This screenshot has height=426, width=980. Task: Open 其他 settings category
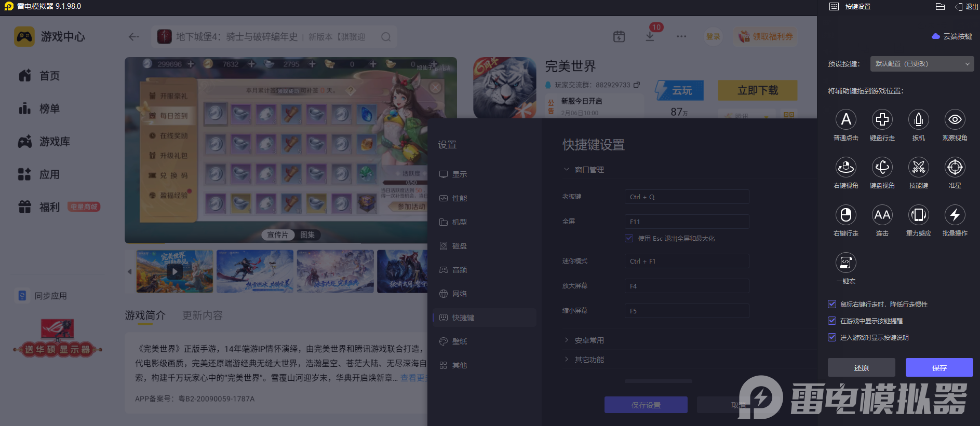pyautogui.click(x=484, y=365)
